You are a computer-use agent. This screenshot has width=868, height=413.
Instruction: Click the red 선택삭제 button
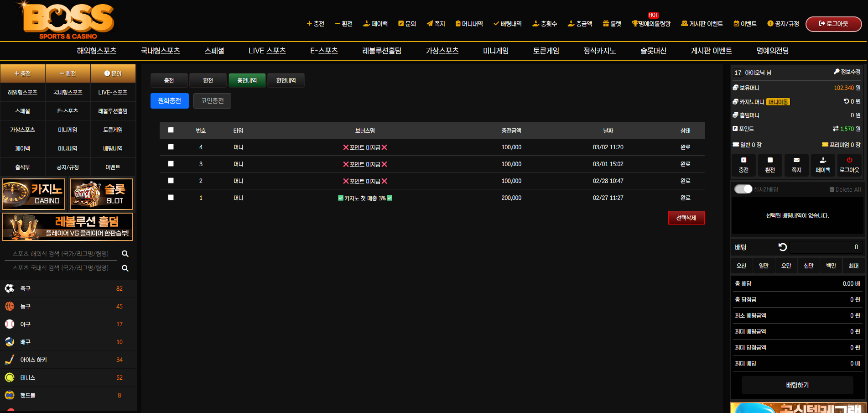pyautogui.click(x=686, y=218)
